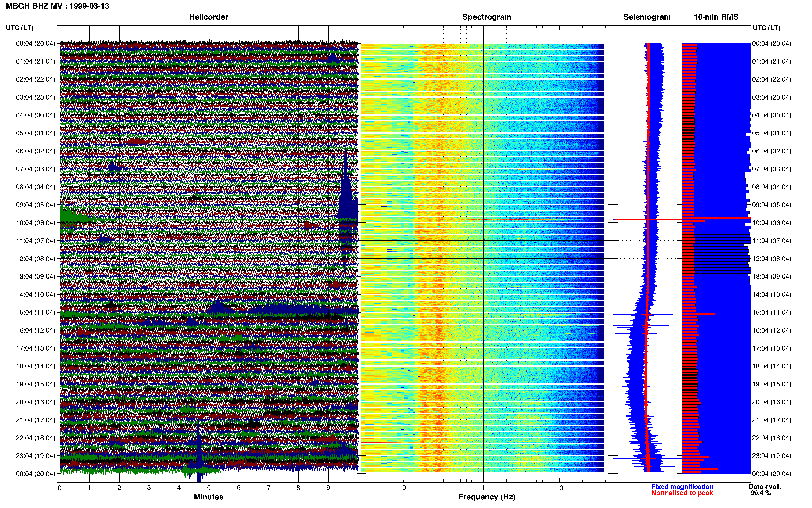Click left time label '18:04 (14:04)'
Screen dimensions: 812x508
pos(36,366)
